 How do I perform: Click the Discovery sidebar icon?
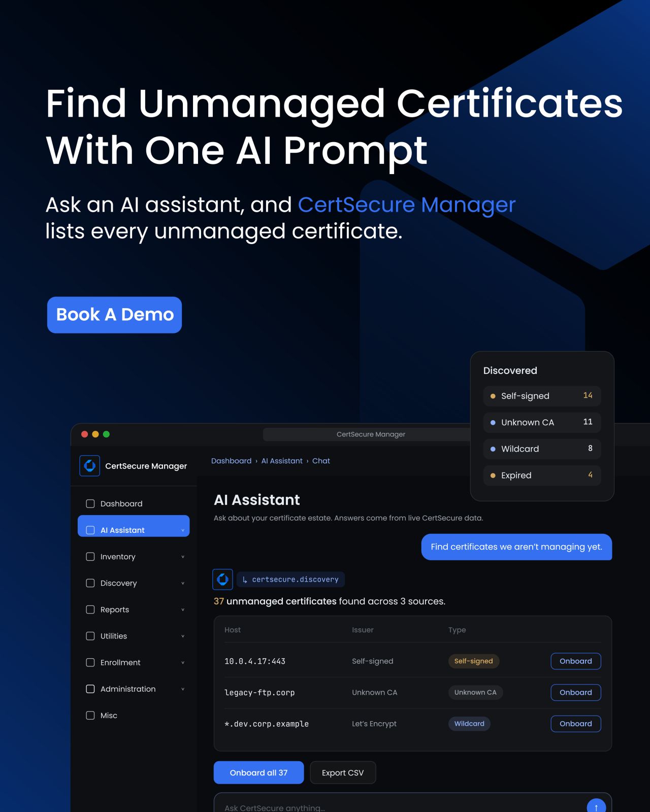90,583
